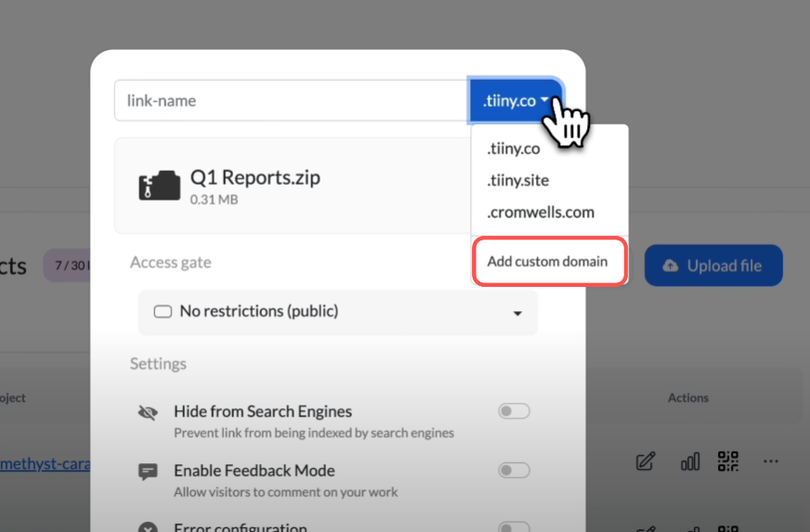Click into the link-name text field
This screenshot has height=532, width=810.
pos(291,100)
